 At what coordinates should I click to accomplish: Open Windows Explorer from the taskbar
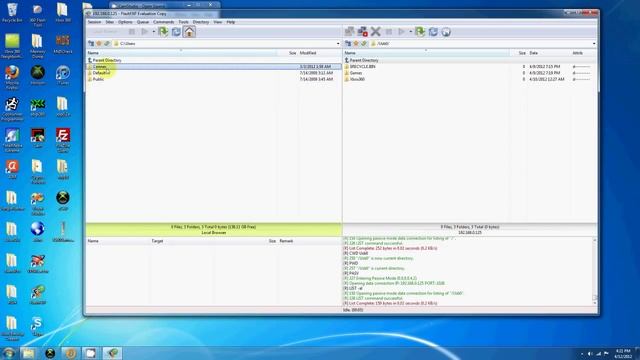coord(29,353)
